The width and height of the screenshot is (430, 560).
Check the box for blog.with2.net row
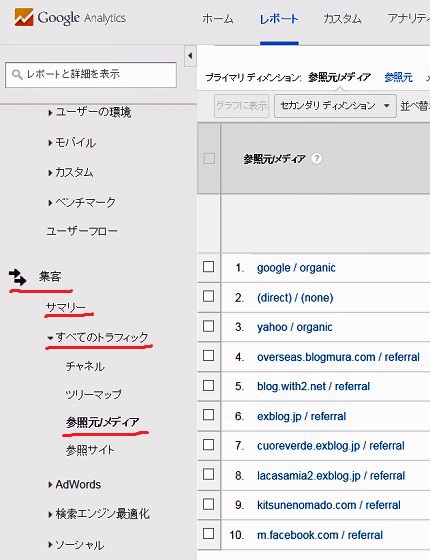point(209,386)
